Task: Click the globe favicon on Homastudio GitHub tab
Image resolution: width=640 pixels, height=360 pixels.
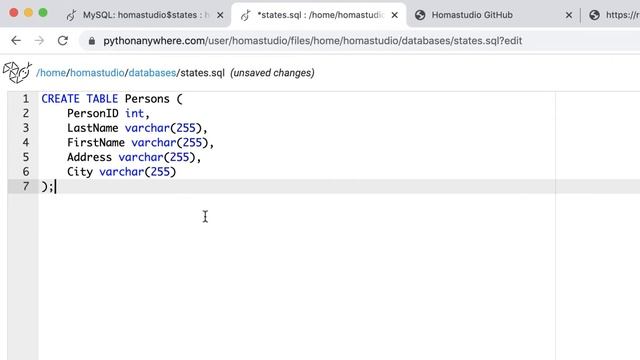Action: point(420,15)
